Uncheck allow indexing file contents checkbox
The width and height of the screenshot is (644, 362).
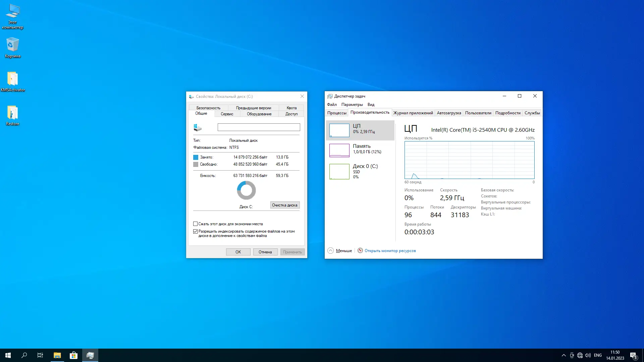point(195,231)
